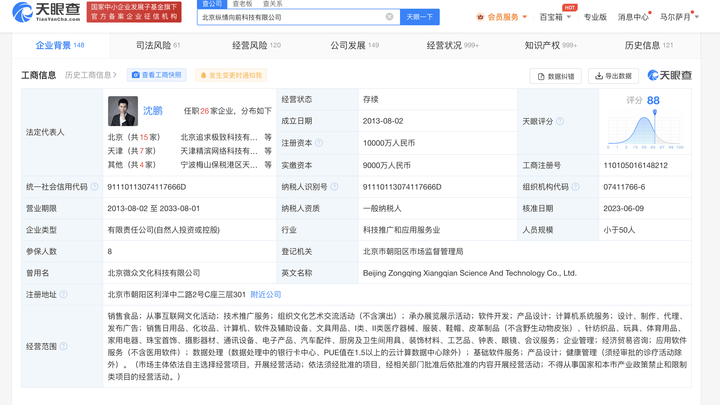The height and width of the screenshot is (405, 720).
Task: Select the 企业背景 tab
Action: point(60,45)
